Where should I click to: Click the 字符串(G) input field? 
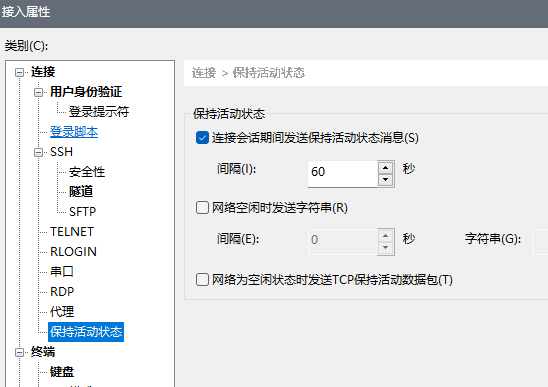(540, 242)
